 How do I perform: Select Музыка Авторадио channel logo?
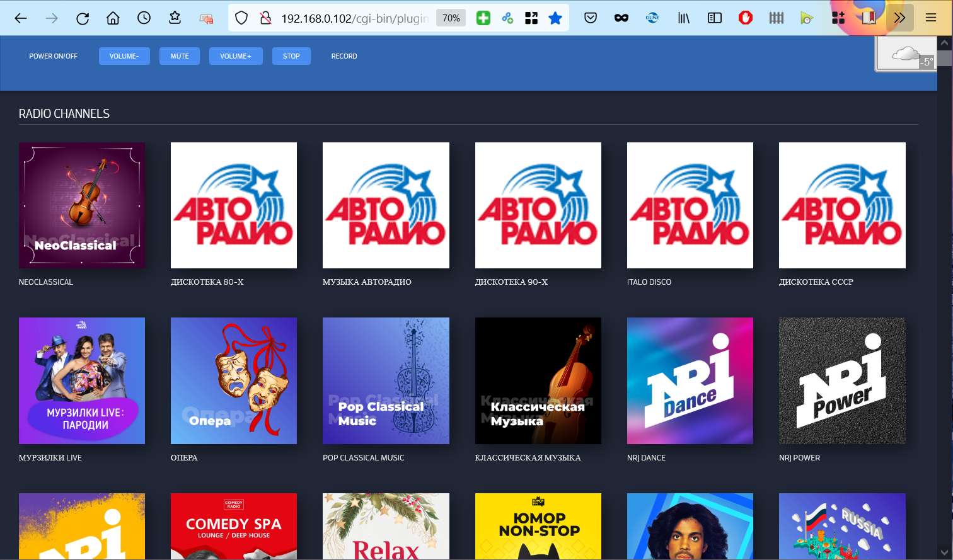[x=386, y=205]
